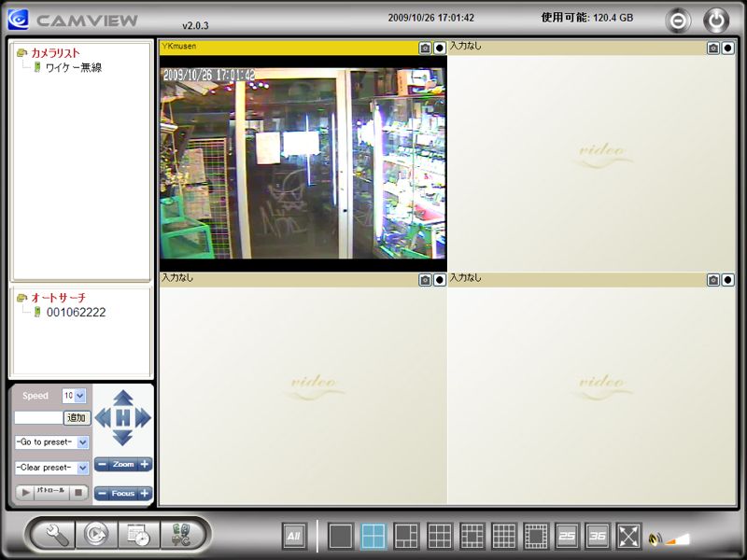Screen dimensions: 747x560
Task: Open the recording schedule tool
Action: pos(137,535)
